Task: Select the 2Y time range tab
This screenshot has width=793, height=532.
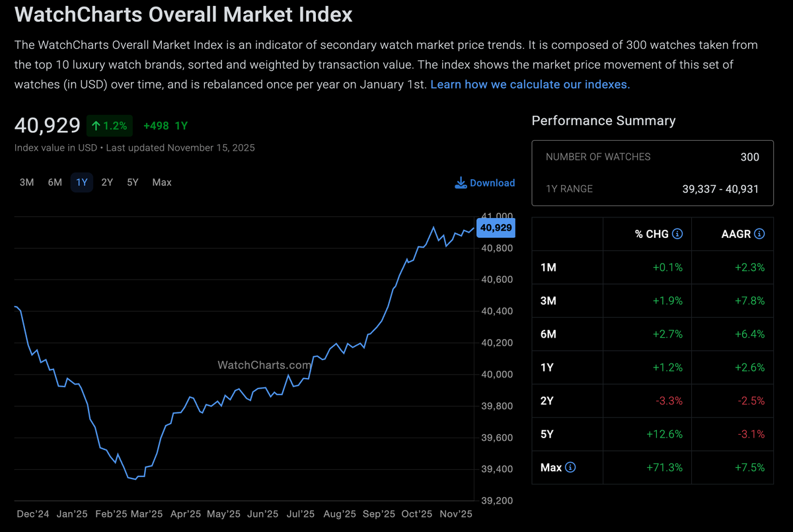Action: click(107, 182)
